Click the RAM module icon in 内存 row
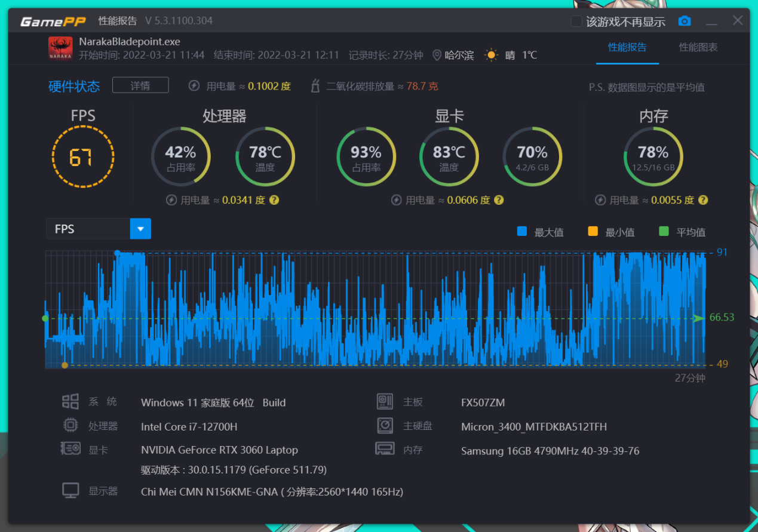758x532 pixels. 384,448
